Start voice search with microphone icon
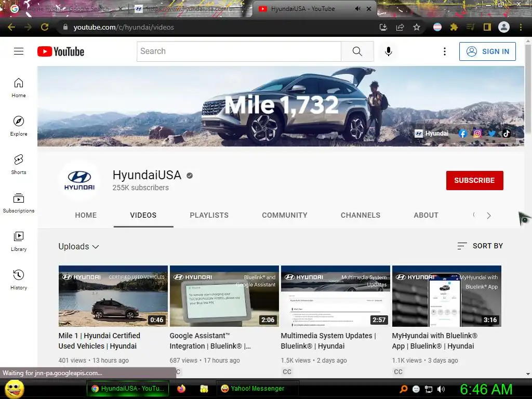The width and height of the screenshot is (532, 399). tap(389, 51)
